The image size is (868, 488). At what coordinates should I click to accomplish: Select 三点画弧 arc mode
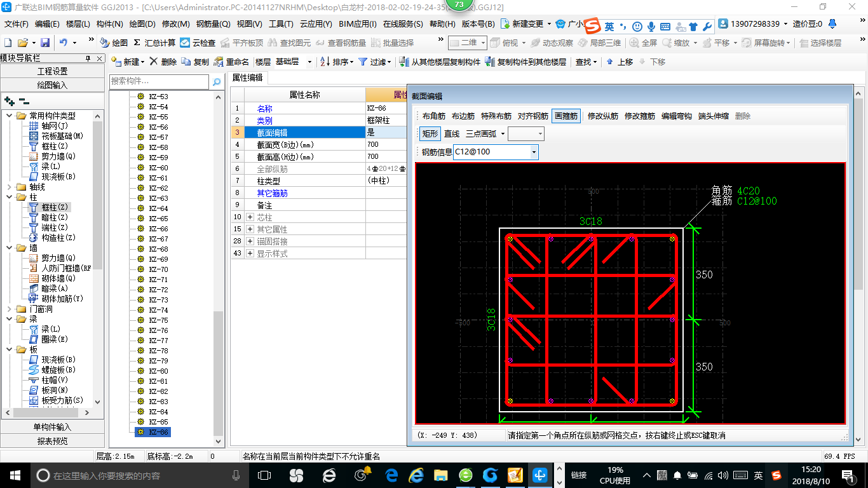[x=481, y=133]
